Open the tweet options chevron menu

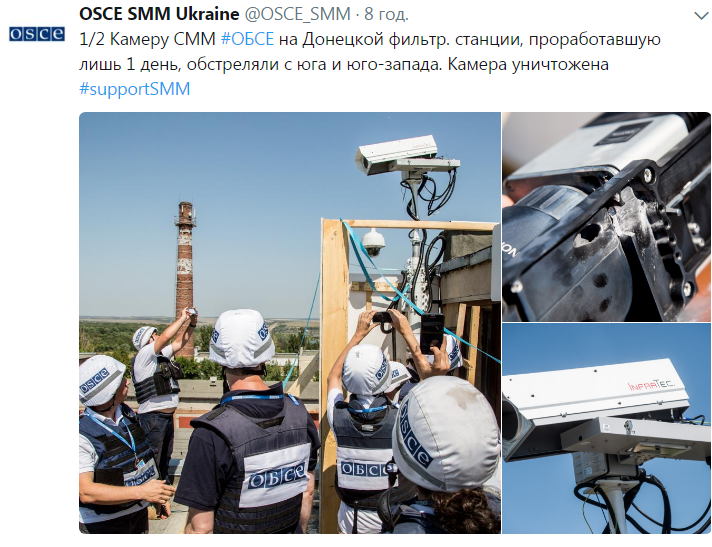pos(702,16)
